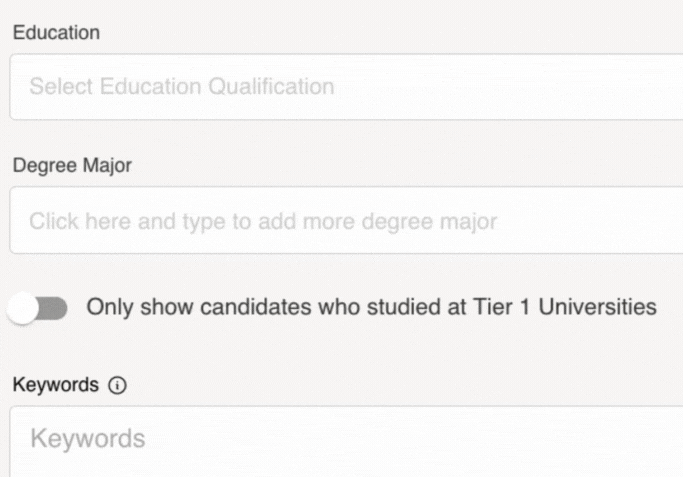Click the Education field label
This screenshot has width=683, height=477.
(x=56, y=32)
